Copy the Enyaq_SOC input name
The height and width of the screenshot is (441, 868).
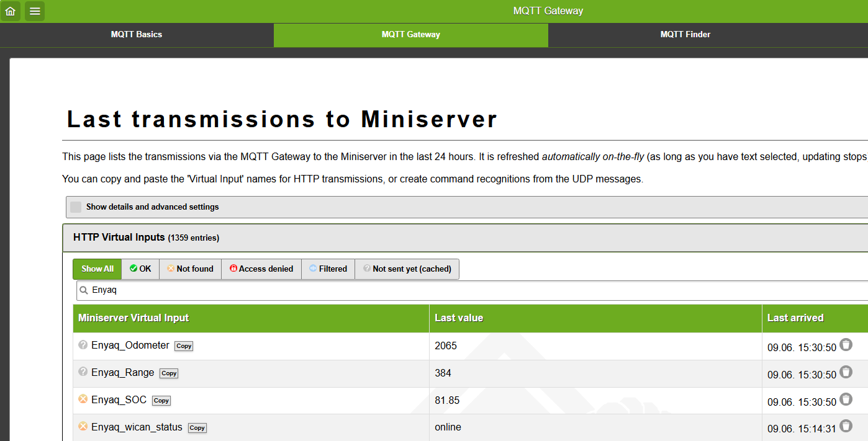(x=161, y=401)
